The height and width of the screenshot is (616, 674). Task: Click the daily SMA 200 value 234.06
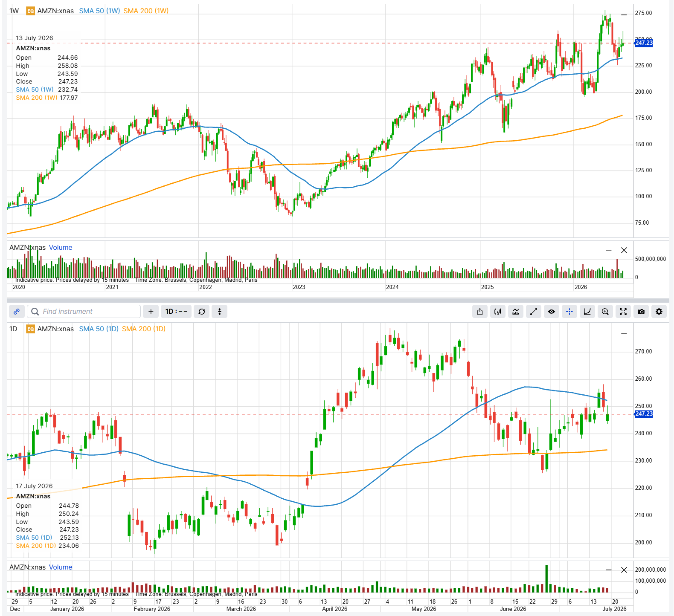[69, 546]
